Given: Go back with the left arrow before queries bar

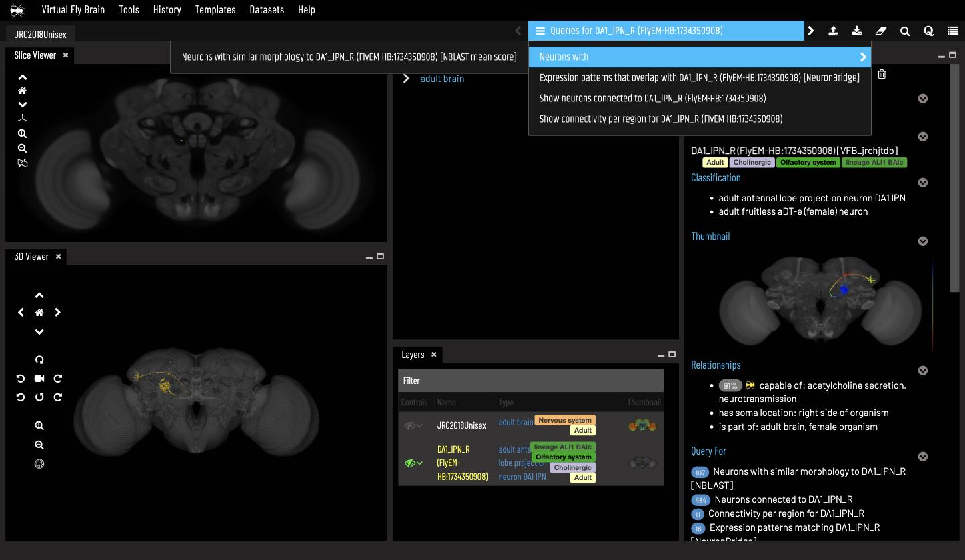Looking at the screenshot, I should pos(518,31).
